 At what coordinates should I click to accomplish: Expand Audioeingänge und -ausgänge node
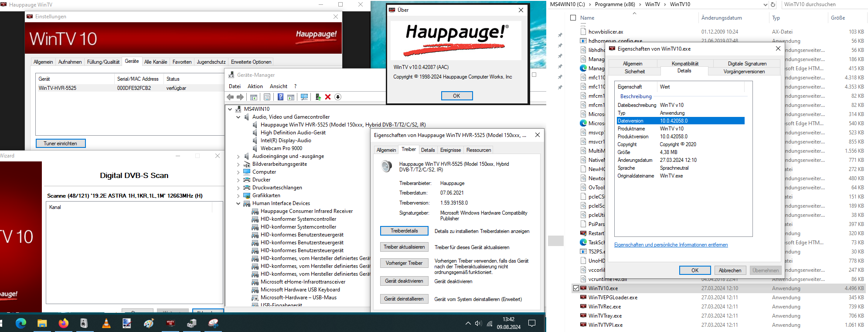[x=238, y=156]
